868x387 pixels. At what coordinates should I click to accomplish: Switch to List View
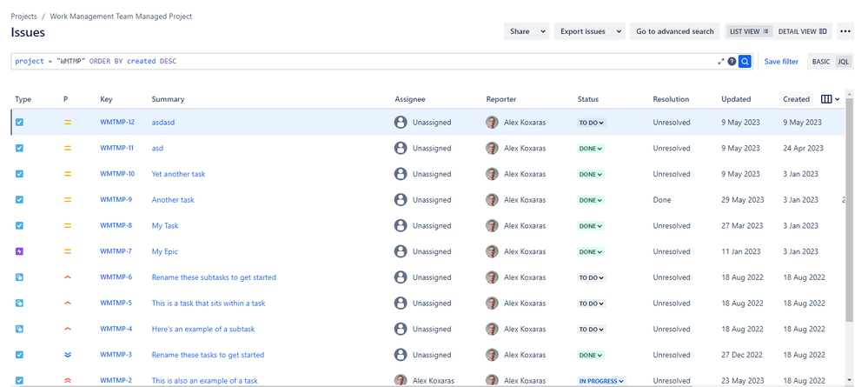point(750,31)
